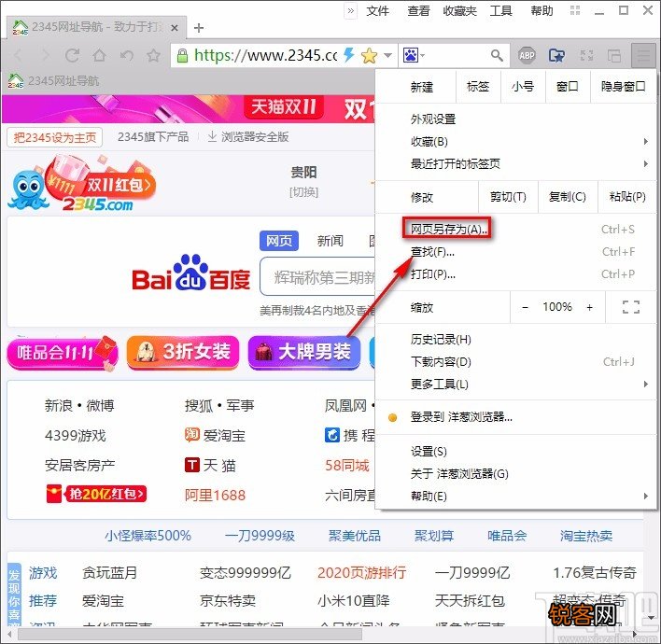This screenshot has width=661, height=644.
Task: Select the 新闻 search tab
Action: tap(330, 241)
